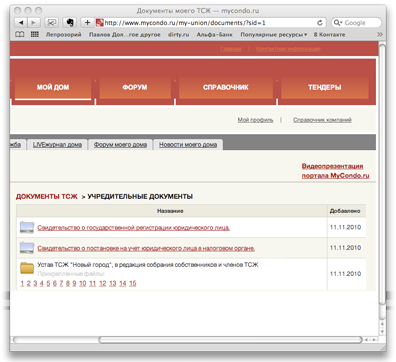The width and height of the screenshot is (396, 362).
Task: Open attached file 9
Action: (x=74, y=283)
